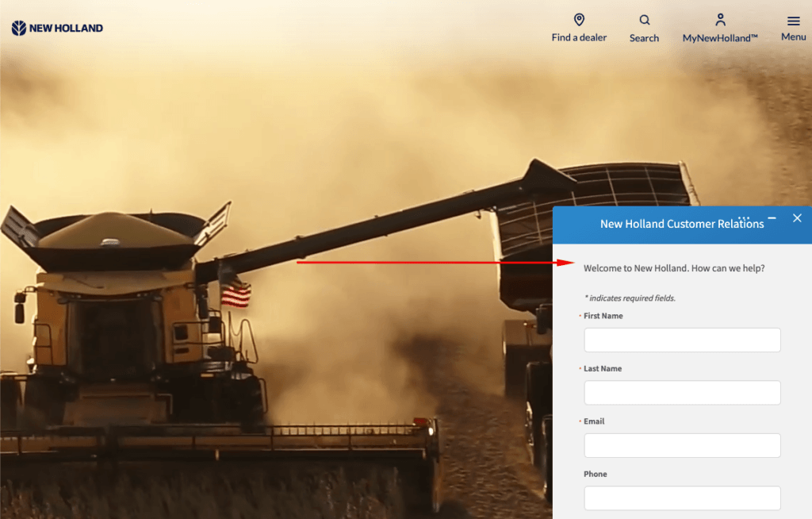Click the First Name input field

(x=682, y=340)
